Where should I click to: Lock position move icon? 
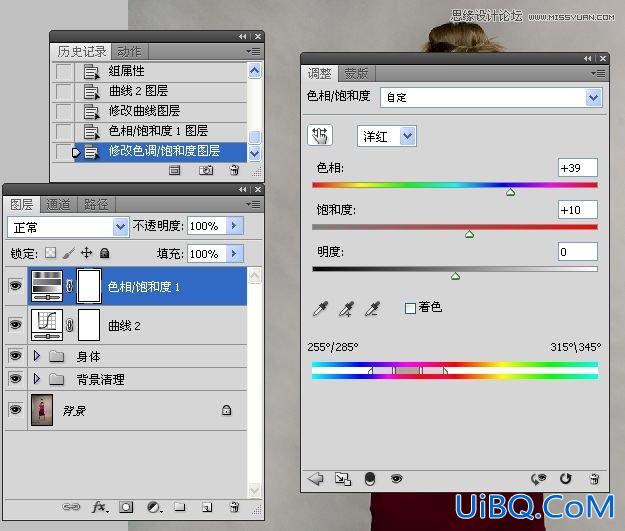(86, 253)
